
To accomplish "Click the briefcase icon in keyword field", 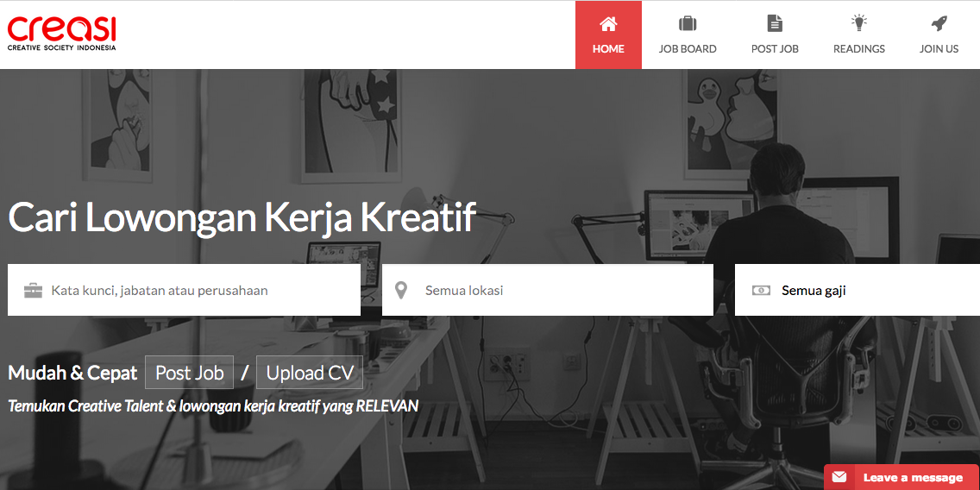I will pyautogui.click(x=33, y=291).
